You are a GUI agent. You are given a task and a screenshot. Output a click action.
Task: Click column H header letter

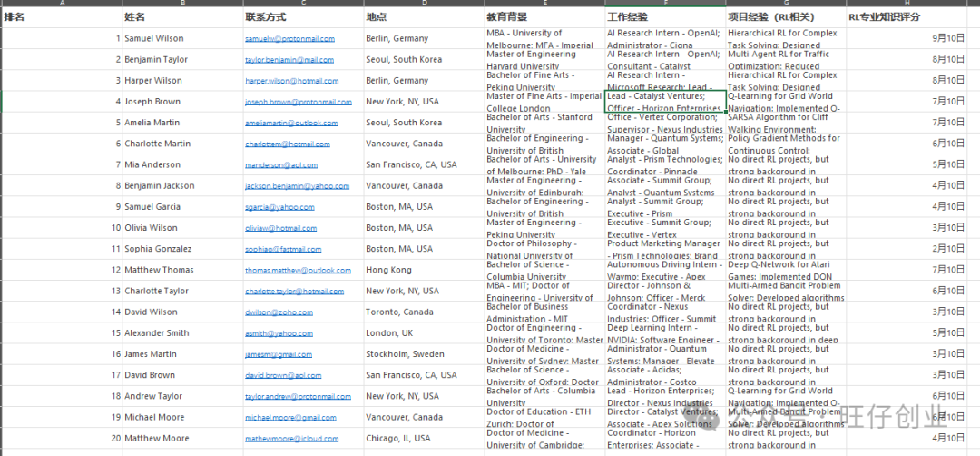tap(911, 4)
